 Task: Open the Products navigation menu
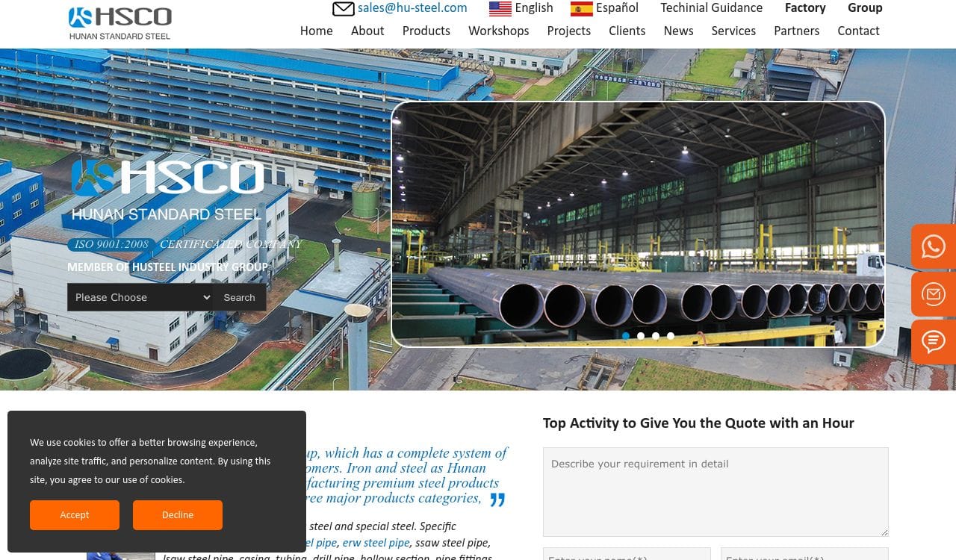[426, 31]
